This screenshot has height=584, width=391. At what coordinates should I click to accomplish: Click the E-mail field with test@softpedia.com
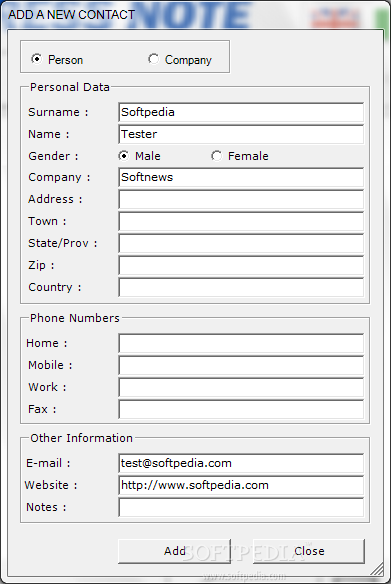[x=241, y=463]
